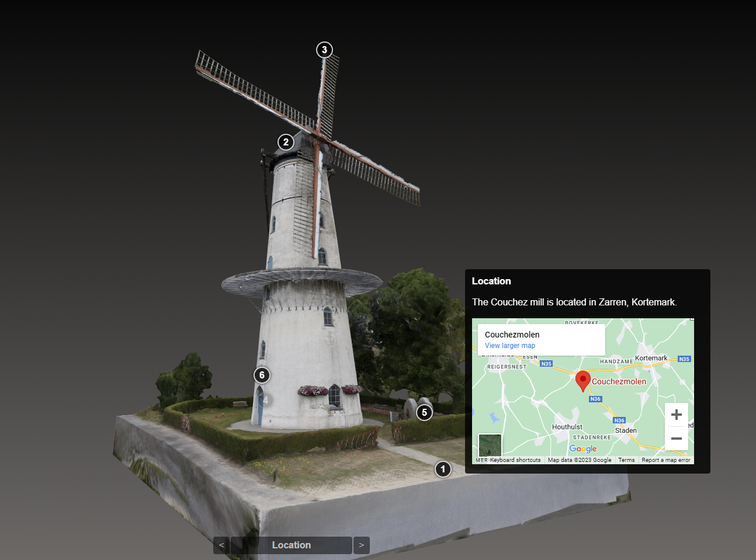Open the Google Maps Terms link
This screenshot has width=756, height=560.
click(626, 460)
